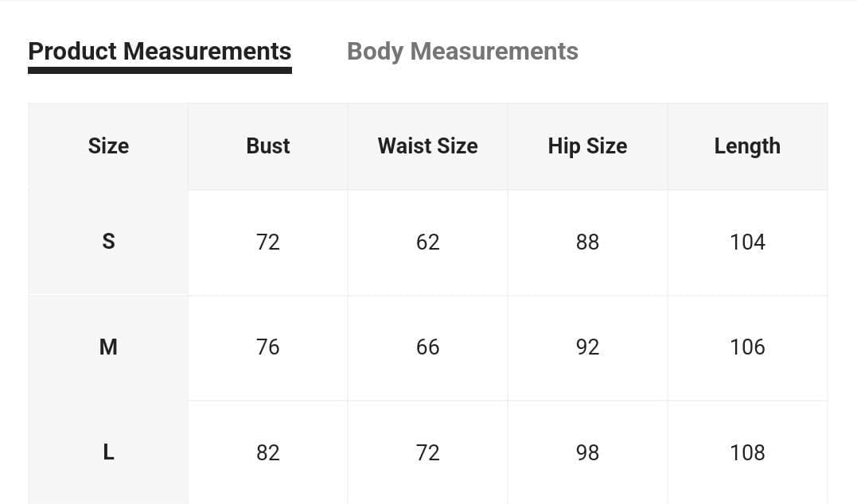The height and width of the screenshot is (504, 857).
Task: Click the waist value 66 for size M
Action: (x=427, y=347)
